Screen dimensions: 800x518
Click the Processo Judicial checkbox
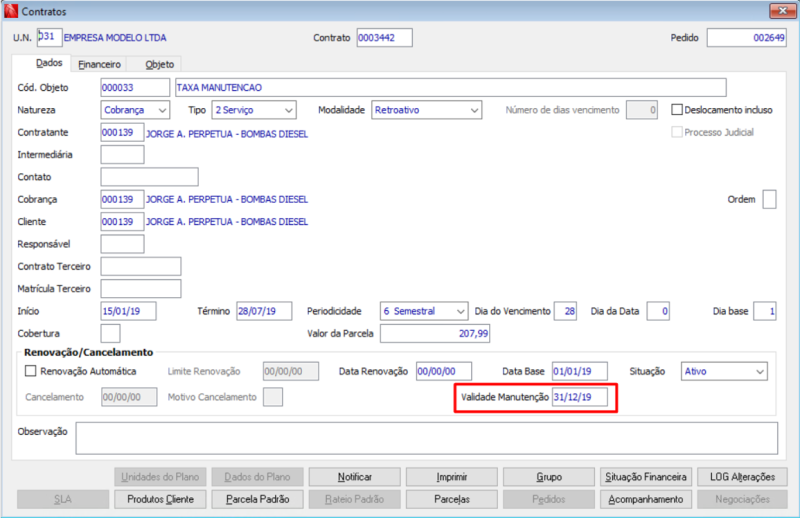[x=677, y=132]
